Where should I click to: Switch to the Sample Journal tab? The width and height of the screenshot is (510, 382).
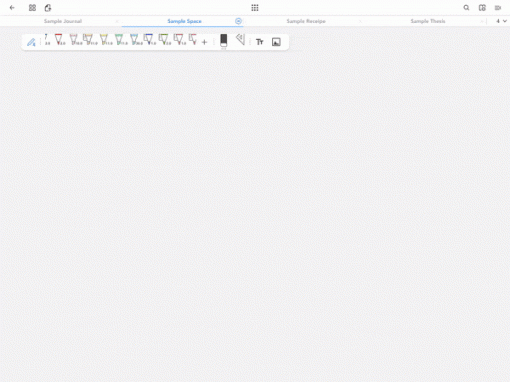click(x=63, y=21)
